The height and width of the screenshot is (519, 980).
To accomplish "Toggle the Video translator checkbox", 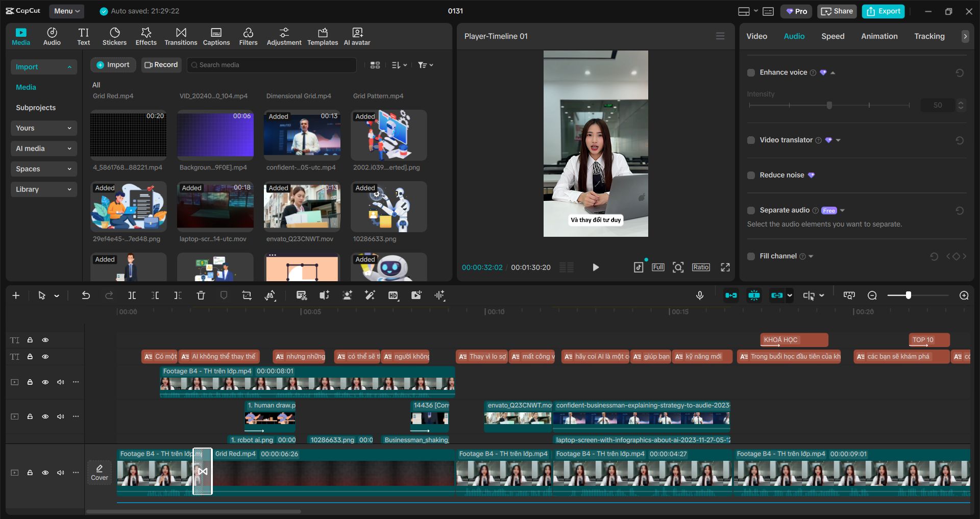I will click(x=751, y=140).
